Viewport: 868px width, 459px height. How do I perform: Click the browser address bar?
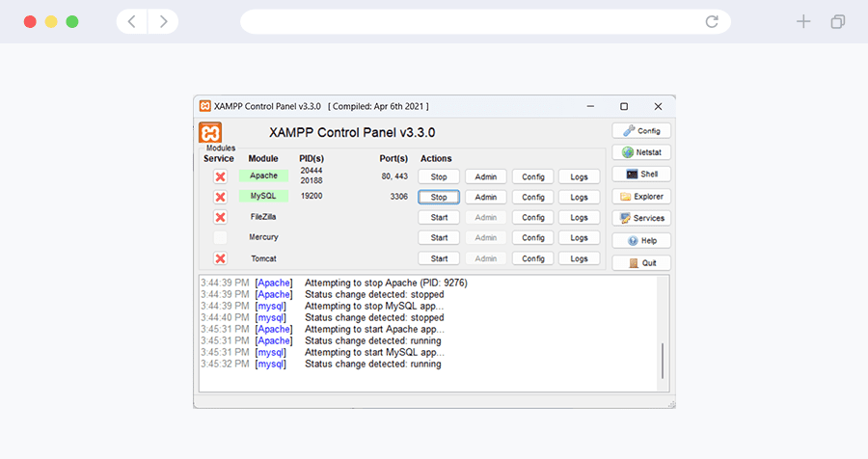(x=485, y=21)
